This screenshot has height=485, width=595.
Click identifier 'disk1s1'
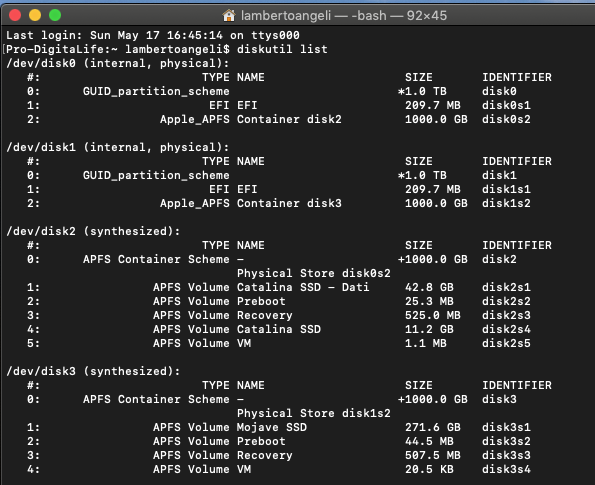point(506,189)
